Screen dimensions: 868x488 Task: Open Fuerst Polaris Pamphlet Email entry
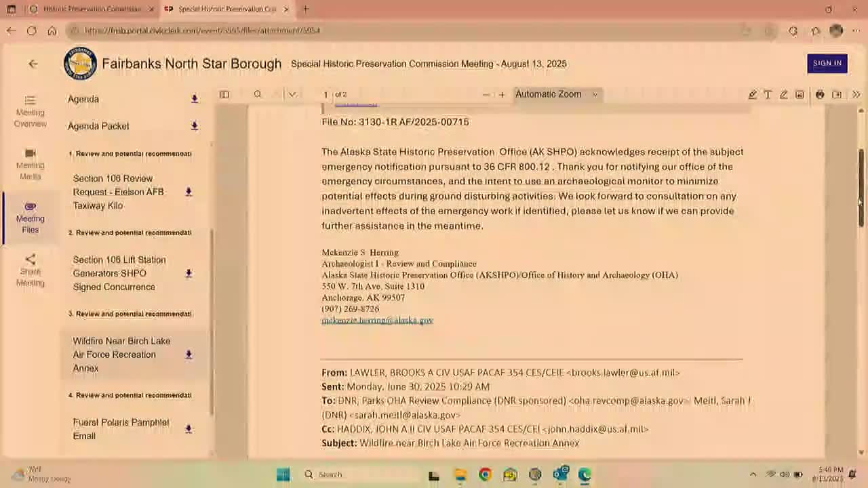click(121, 429)
